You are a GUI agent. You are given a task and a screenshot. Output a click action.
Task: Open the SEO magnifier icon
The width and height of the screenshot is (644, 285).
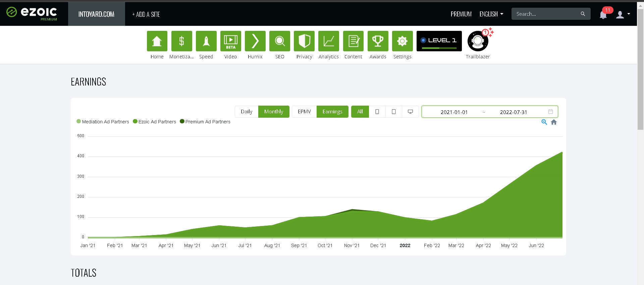tap(279, 41)
